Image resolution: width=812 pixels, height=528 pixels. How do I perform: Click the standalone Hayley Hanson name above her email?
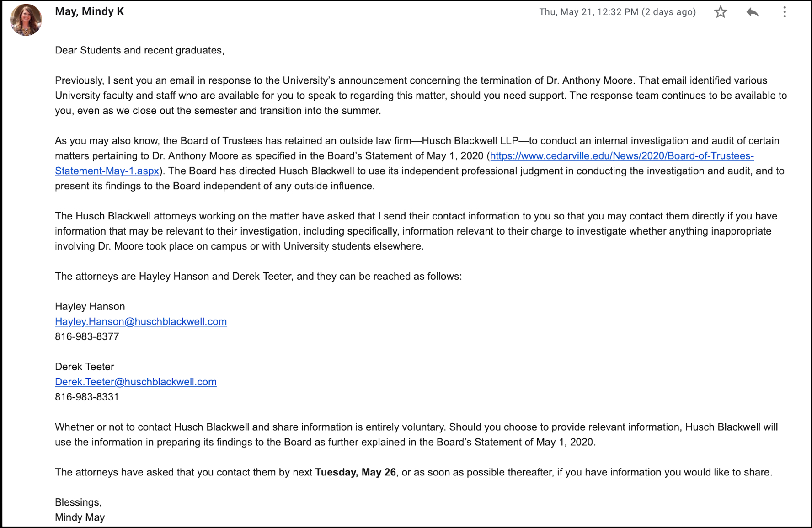coord(90,307)
